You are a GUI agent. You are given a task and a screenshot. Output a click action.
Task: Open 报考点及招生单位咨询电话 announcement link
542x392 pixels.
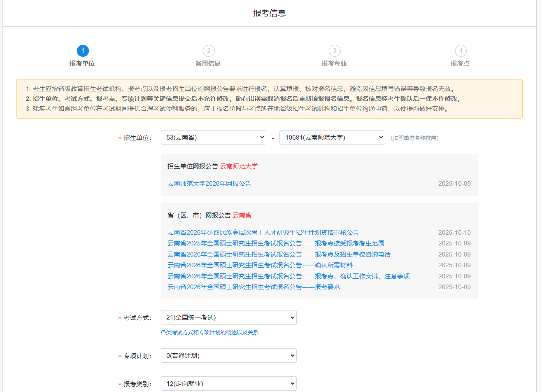[279, 254]
